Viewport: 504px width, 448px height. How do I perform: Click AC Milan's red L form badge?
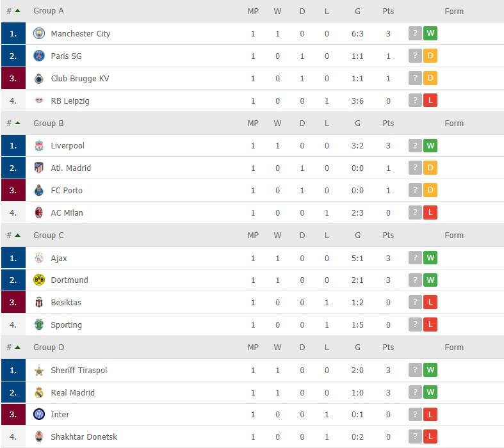click(x=430, y=212)
